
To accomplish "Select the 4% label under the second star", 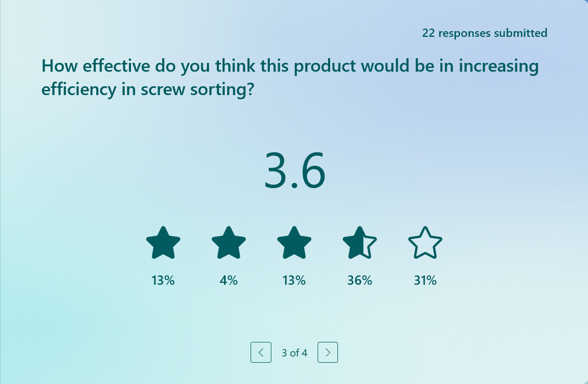I will click(x=229, y=281).
